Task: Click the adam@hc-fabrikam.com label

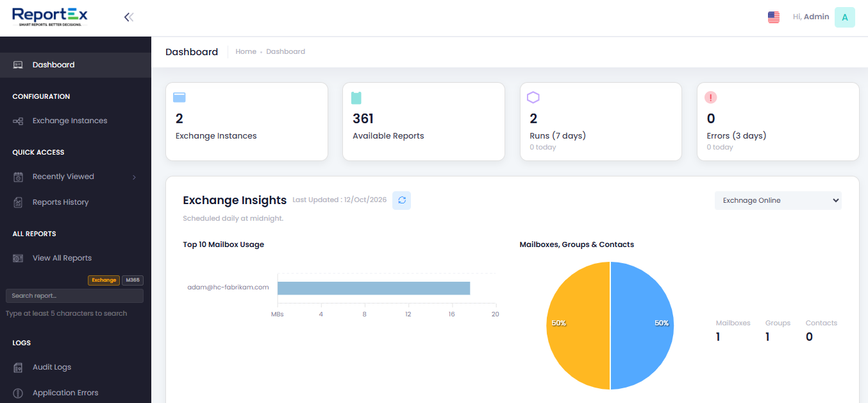Action: [228, 287]
